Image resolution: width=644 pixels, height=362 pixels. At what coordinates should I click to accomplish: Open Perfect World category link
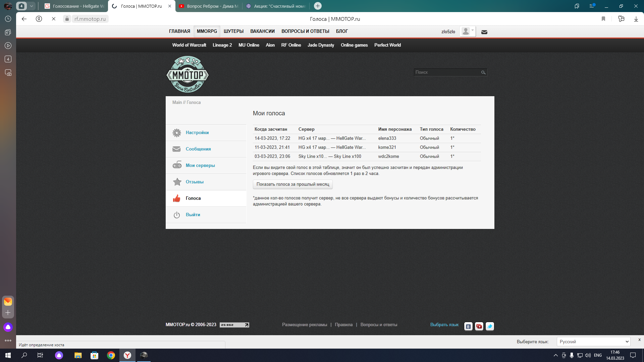pos(387,45)
